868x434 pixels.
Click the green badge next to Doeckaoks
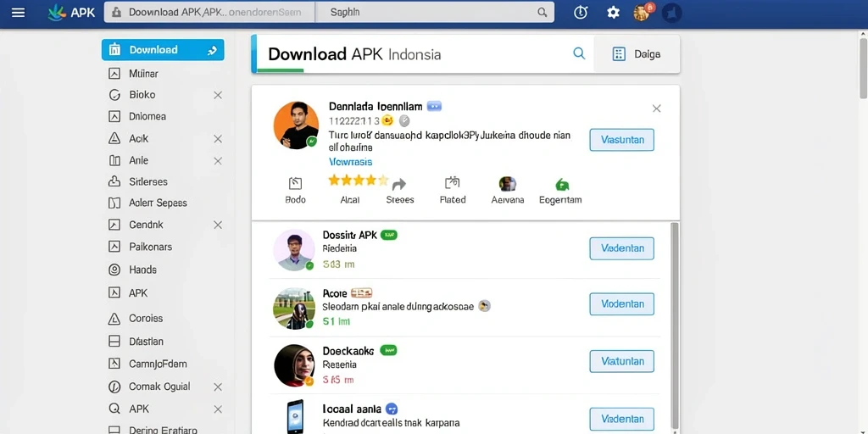(388, 350)
